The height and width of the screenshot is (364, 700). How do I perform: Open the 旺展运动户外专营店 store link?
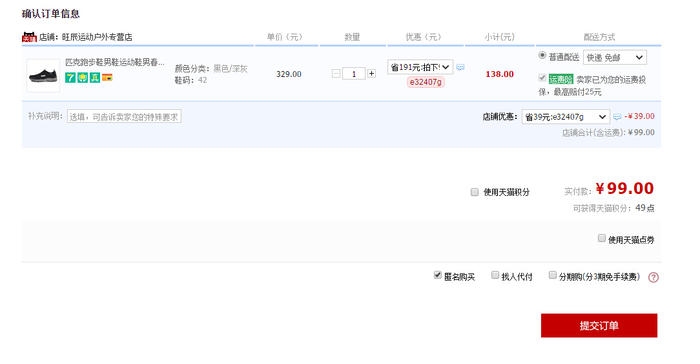click(x=97, y=37)
